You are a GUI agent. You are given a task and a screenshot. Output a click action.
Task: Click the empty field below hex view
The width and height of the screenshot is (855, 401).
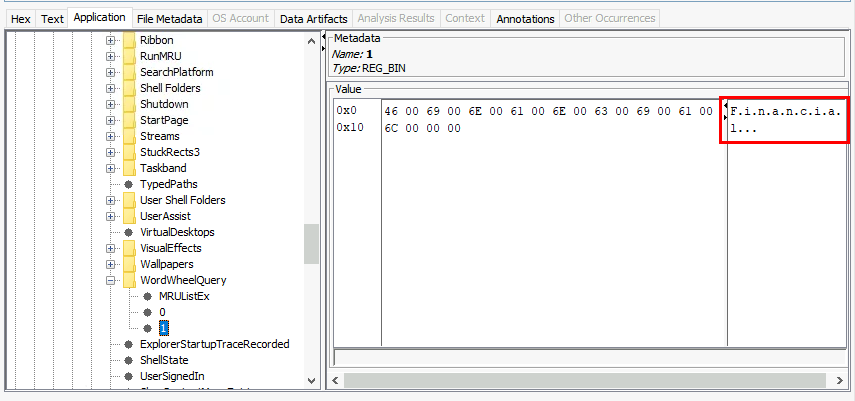click(x=589, y=357)
